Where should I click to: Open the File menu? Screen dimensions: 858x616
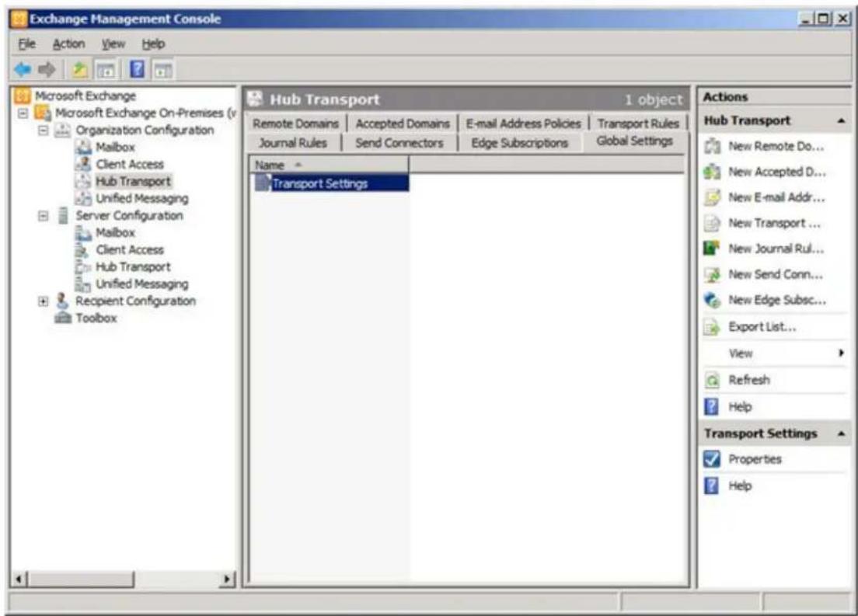click(x=26, y=44)
